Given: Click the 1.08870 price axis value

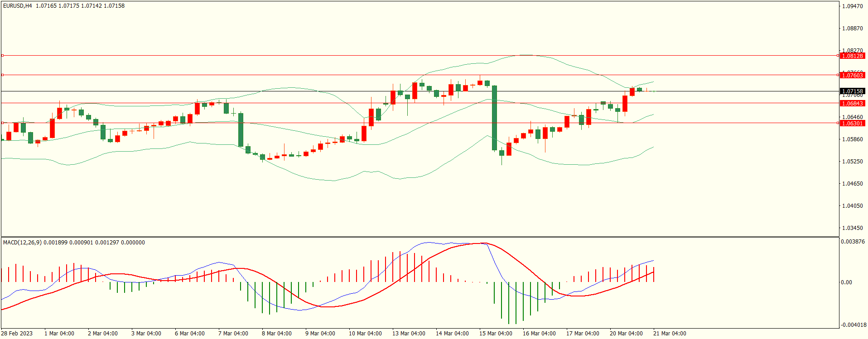Looking at the screenshot, I should click(x=852, y=29).
